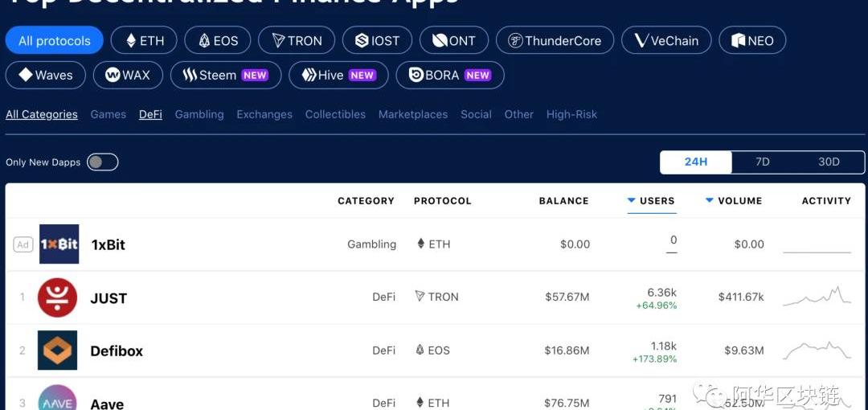The image size is (868, 410).
Task: Filter by ETH protocol chip
Action: point(143,41)
